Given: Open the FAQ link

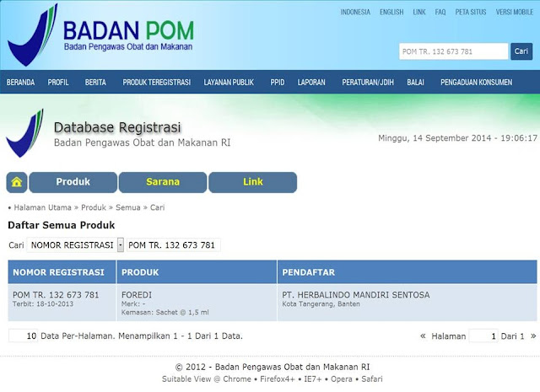Looking at the screenshot, I should click(440, 12).
